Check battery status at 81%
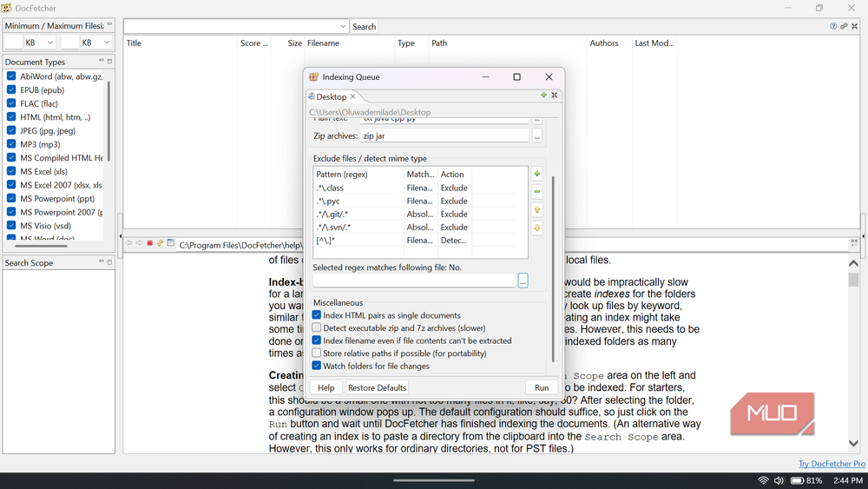 coord(806,480)
